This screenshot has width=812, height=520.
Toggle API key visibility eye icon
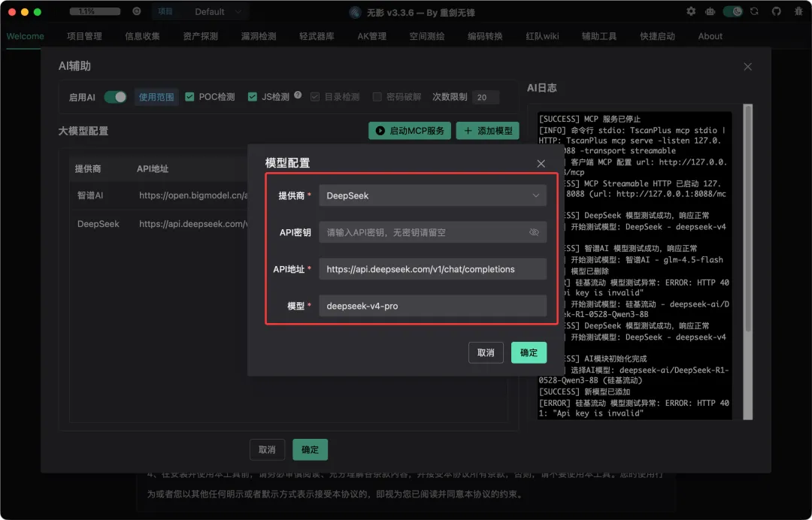(x=534, y=232)
